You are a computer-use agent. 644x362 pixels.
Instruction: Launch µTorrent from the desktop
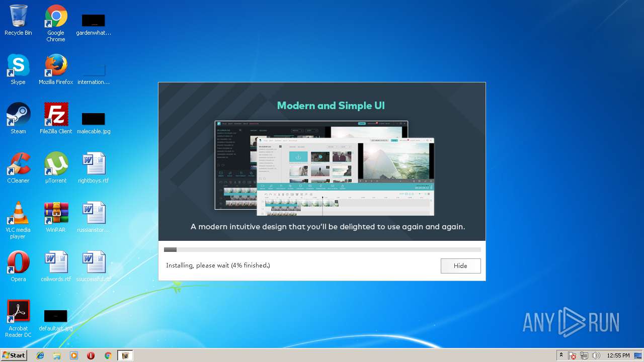coord(56,168)
